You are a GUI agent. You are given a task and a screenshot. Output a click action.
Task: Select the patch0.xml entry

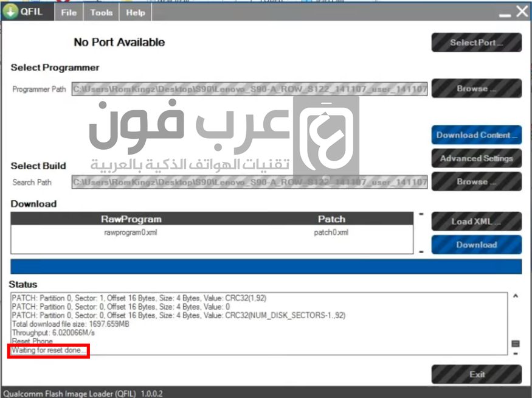[x=331, y=232]
